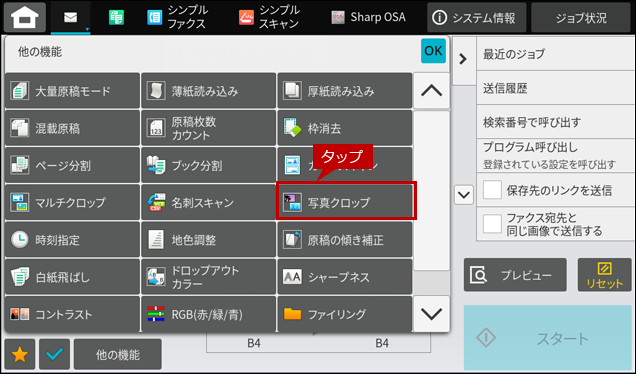Show selected settings with the checkmark icon

tap(54, 355)
